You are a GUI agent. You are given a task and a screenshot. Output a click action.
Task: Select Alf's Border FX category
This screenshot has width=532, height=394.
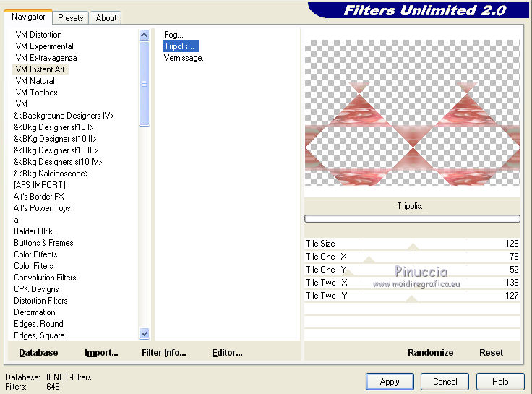pos(39,197)
